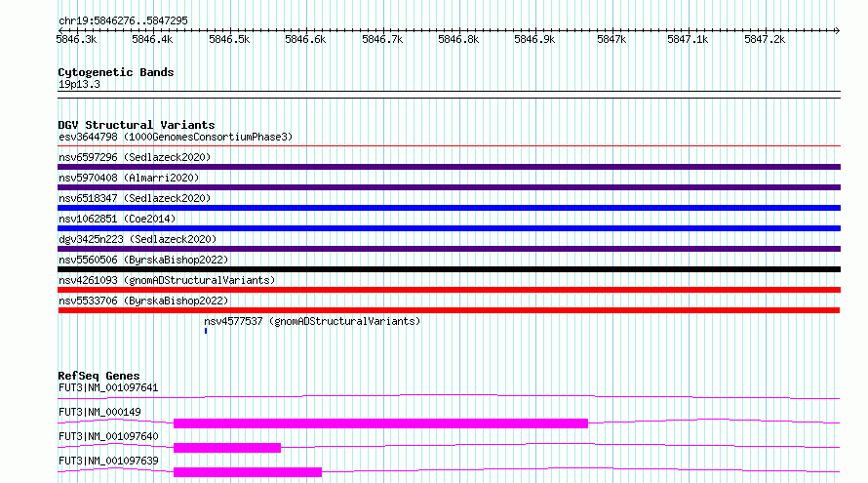Open the FUT3|NM_001097639 transcript label
The height and width of the screenshot is (483, 868).
pyautogui.click(x=108, y=461)
